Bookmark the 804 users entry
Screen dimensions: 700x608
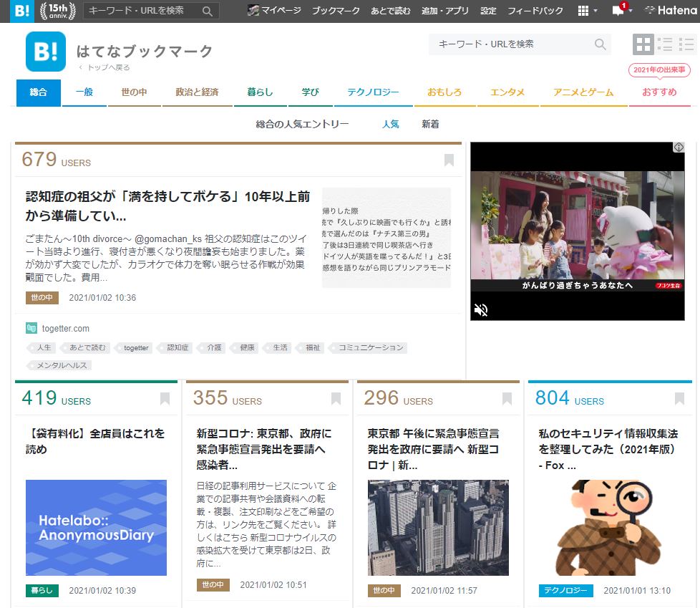[x=679, y=398]
